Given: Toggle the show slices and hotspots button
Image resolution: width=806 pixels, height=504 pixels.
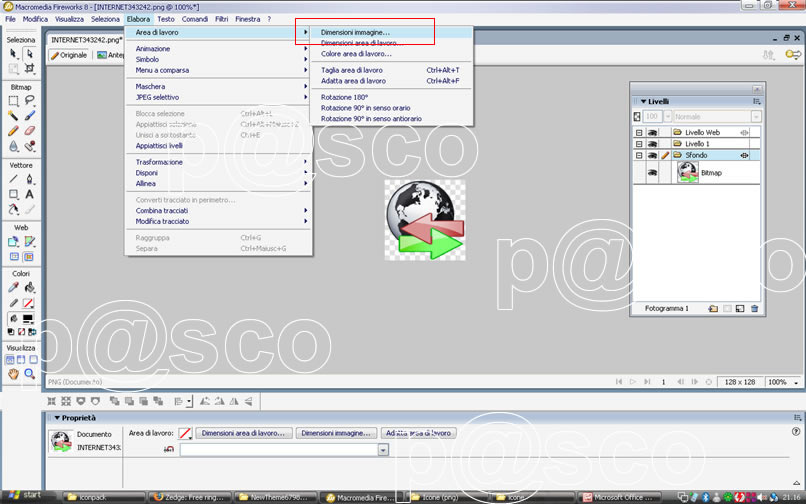Looking at the screenshot, I should 29,256.
